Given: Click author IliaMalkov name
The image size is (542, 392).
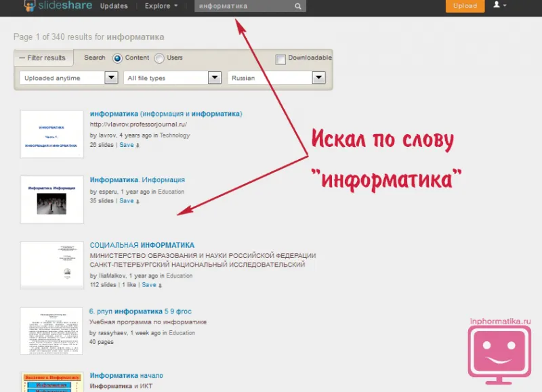Looking at the screenshot, I should (112, 276).
